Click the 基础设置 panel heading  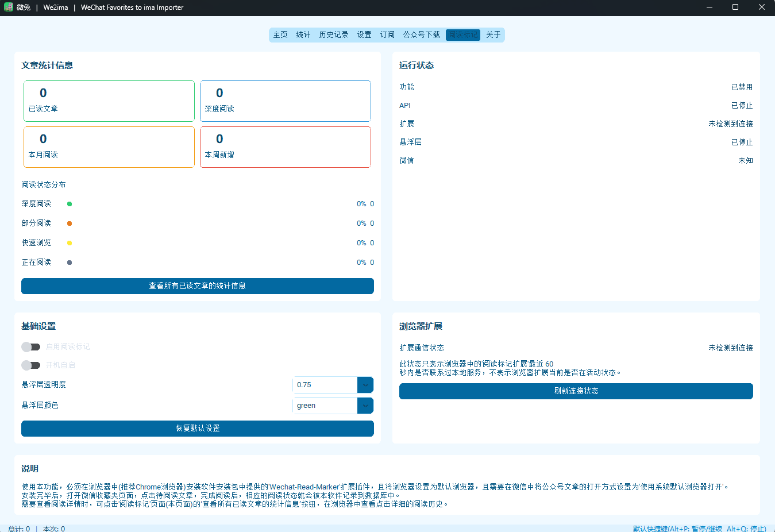pyautogui.click(x=38, y=326)
